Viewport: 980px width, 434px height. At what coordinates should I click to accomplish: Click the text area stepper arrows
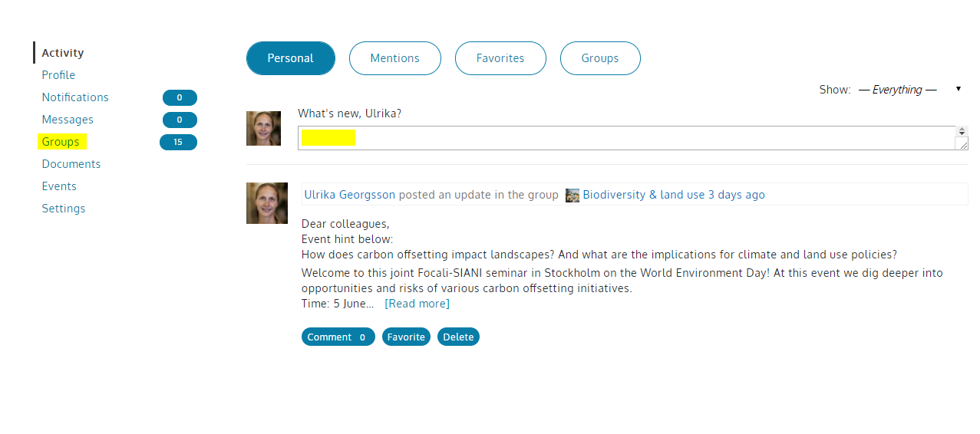[x=962, y=131]
